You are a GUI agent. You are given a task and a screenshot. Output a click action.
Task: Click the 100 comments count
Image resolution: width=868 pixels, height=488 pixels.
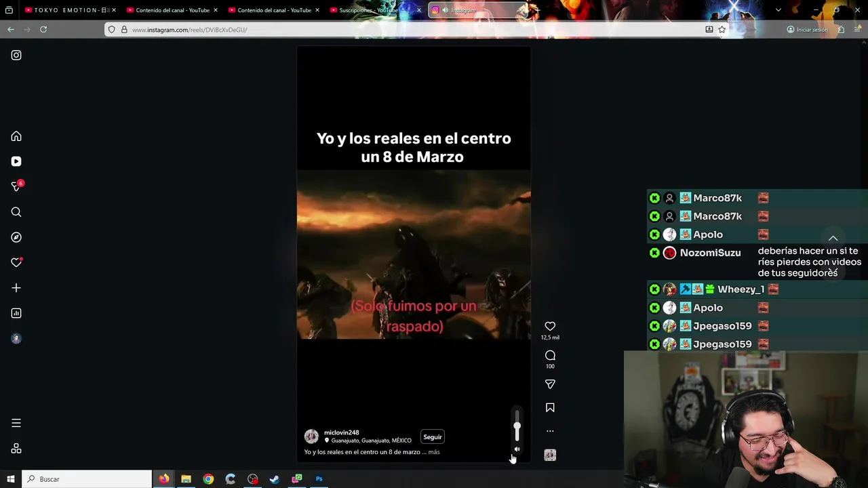pos(550,367)
